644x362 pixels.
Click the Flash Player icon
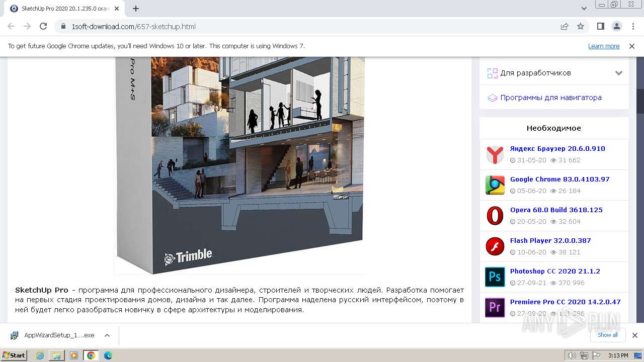pyautogui.click(x=495, y=246)
